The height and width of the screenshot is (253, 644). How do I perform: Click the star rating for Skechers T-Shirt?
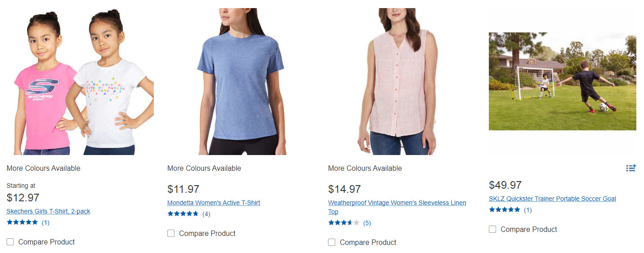coord(22,222)
